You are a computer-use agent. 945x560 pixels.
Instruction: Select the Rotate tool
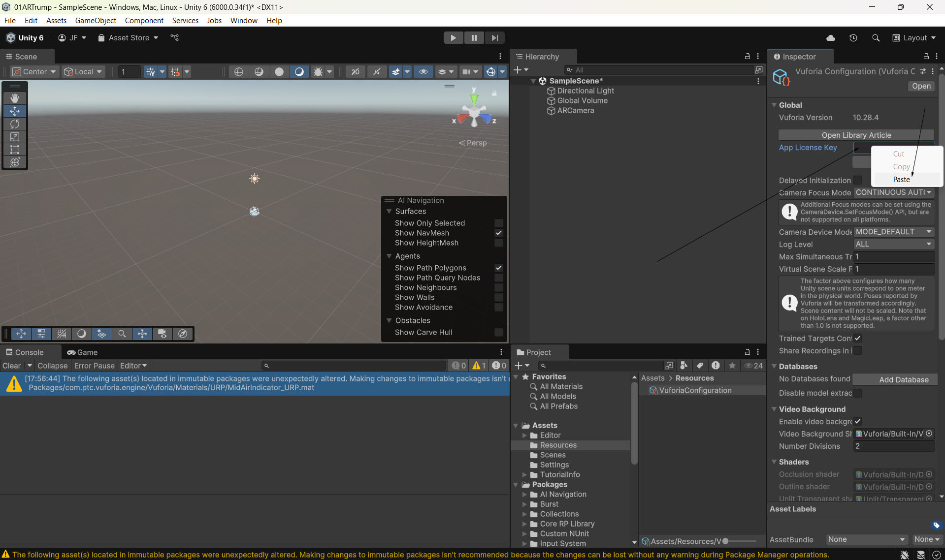click(x=15, y=124)
